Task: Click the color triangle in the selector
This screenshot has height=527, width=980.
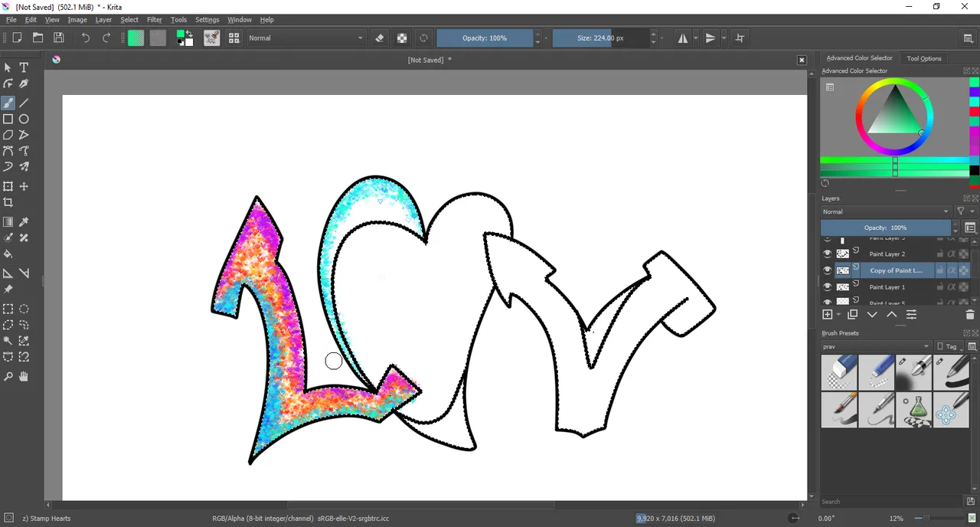Action: click(x=894, y=114)
